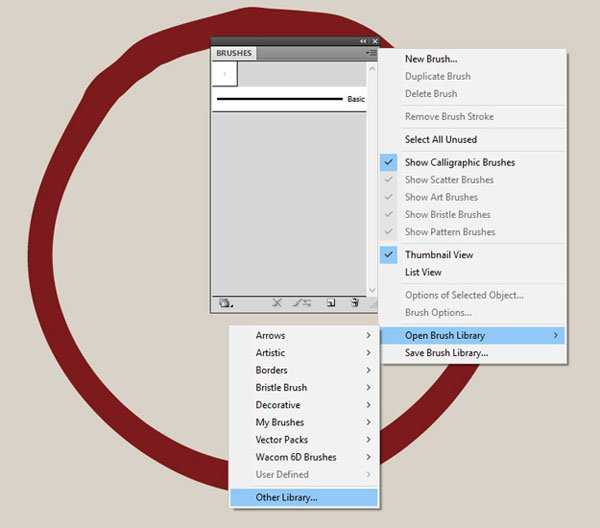
Task: Click Remove Brush Stroke icon in panel footer
Action: (x=277, y=302)
